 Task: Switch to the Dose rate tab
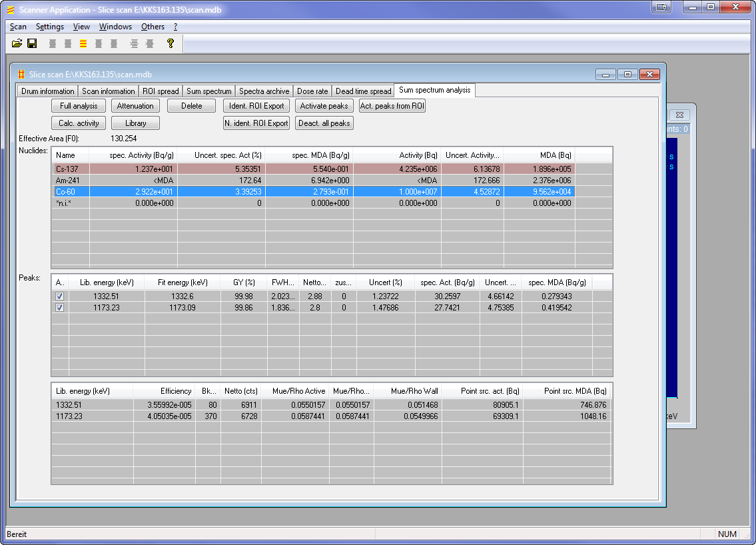click(x=312, y=91)
